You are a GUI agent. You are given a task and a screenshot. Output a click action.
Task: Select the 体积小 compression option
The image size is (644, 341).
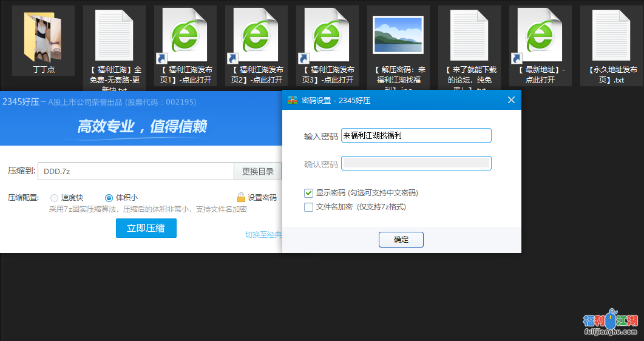coord(109,198)
